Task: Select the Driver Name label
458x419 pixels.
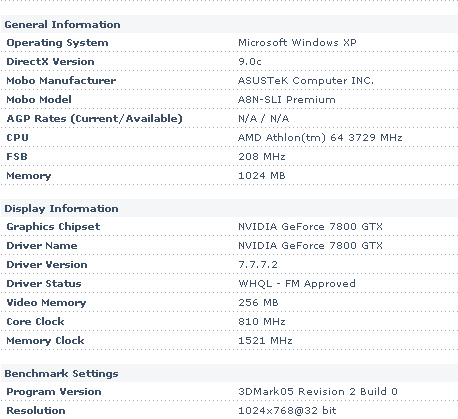Action: [42, 246]
